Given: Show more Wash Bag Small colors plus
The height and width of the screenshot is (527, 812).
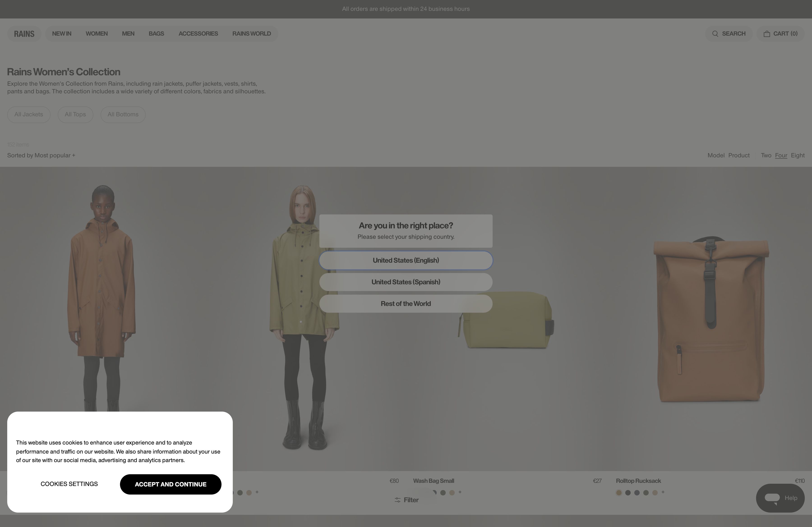Looking at the screenshot, I should (x=460, y=492).
